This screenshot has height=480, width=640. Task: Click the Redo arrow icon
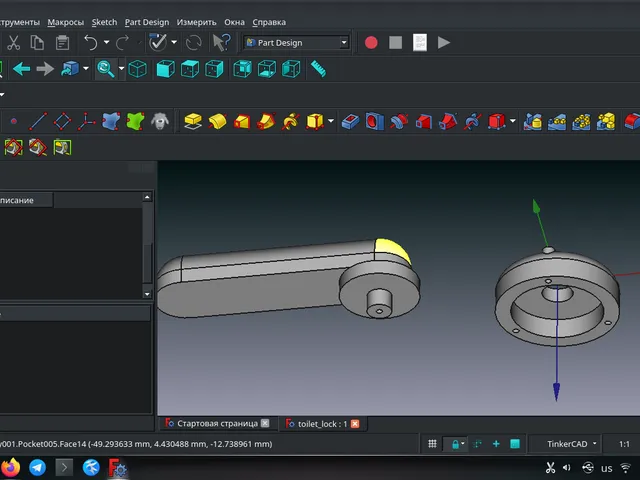(122, 42)
